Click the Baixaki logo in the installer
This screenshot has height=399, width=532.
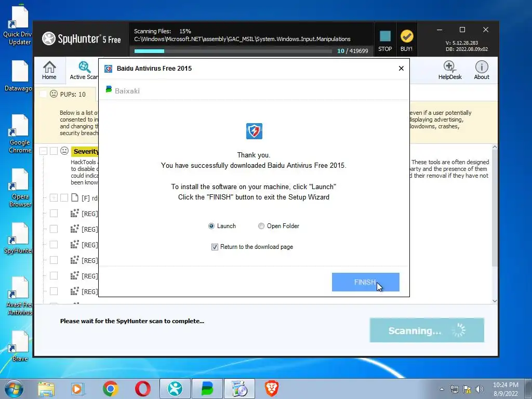123,90
